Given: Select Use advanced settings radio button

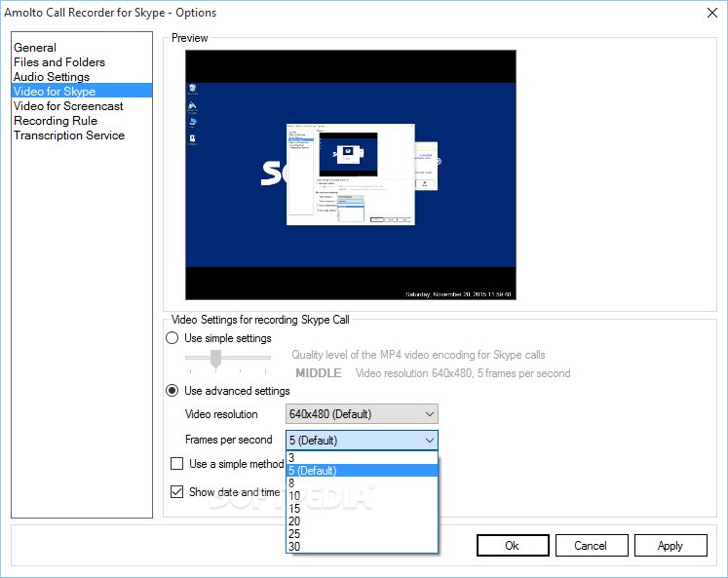Looking at the screenshot, I should click(172, 391).
